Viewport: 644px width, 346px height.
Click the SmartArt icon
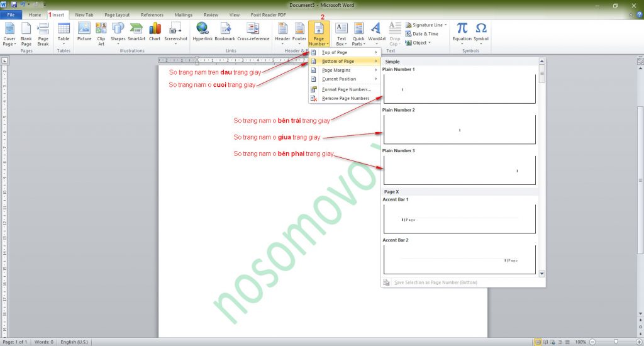[136, 31]
